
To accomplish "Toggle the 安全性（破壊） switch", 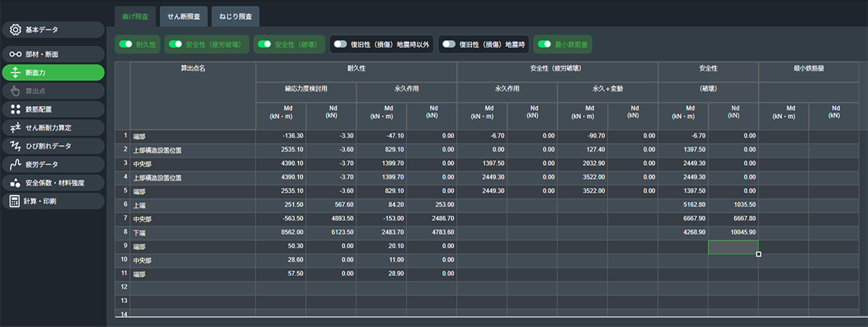I will 264,45.
